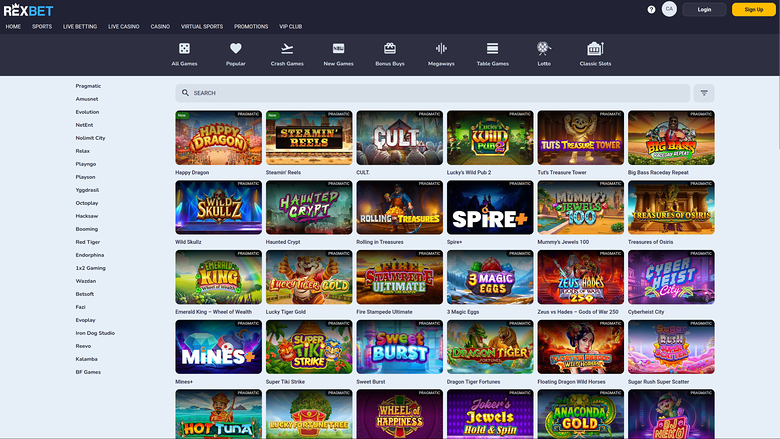
Task: Select the Table Games icon
Action: click(492, 49)
